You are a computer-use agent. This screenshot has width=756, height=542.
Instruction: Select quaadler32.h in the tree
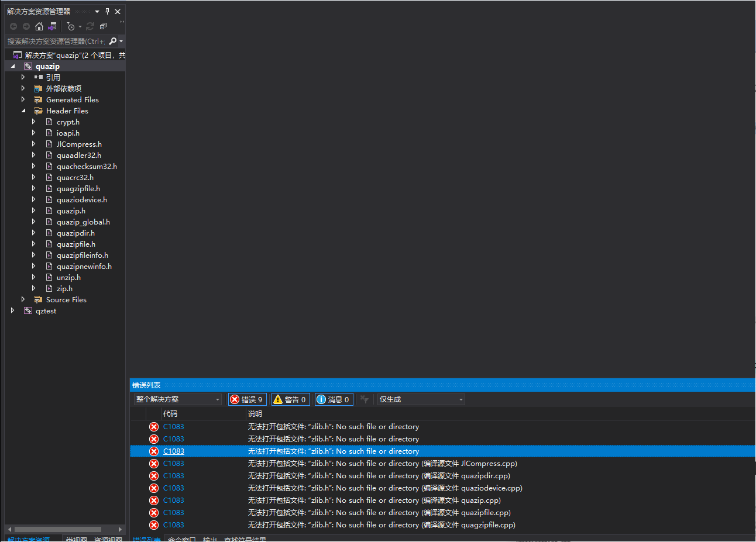[x=79, y=155]
